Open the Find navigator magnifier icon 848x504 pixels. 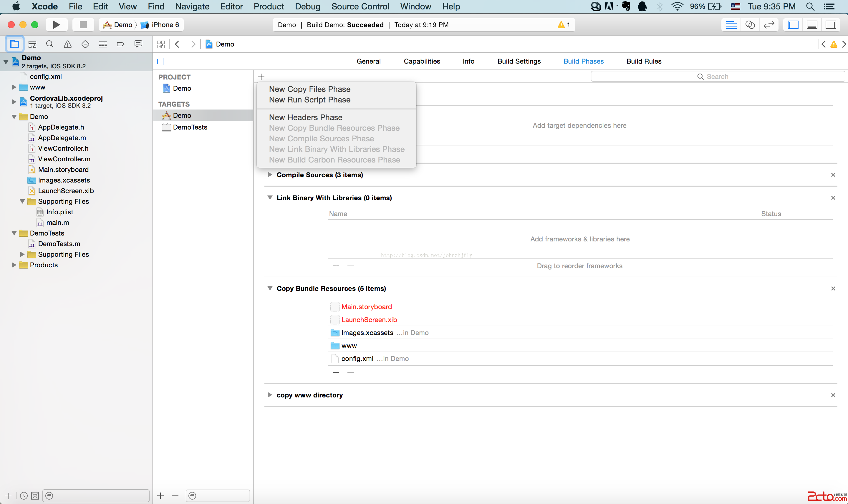50,44
